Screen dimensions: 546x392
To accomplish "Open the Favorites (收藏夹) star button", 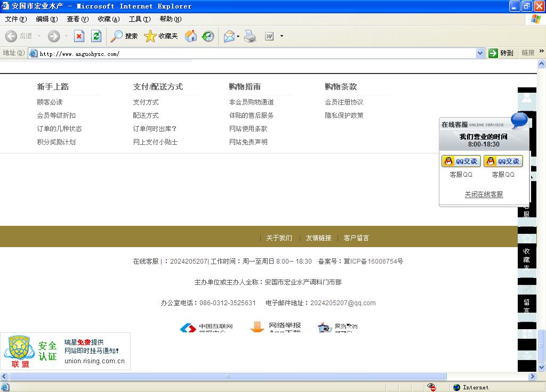I will (161, 36).
